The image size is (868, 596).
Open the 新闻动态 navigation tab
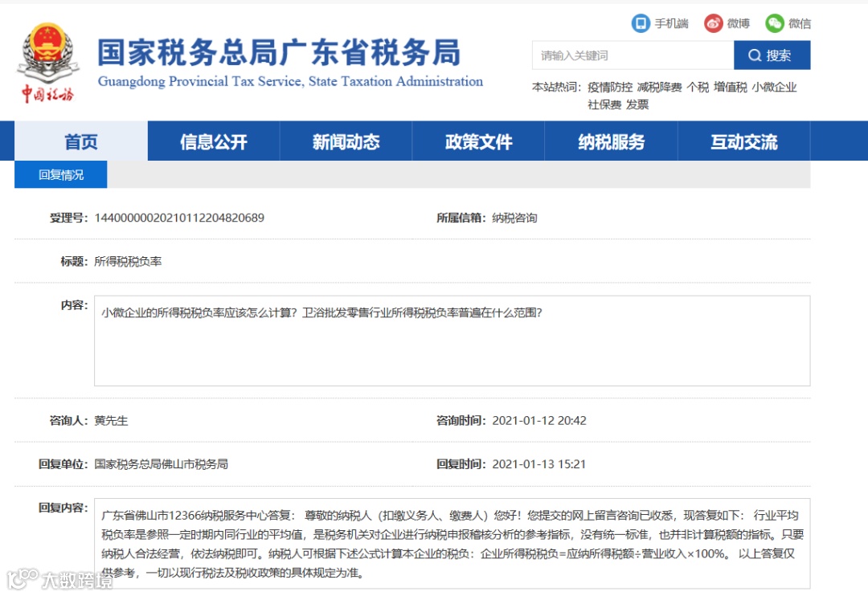(x=346, y=141)
